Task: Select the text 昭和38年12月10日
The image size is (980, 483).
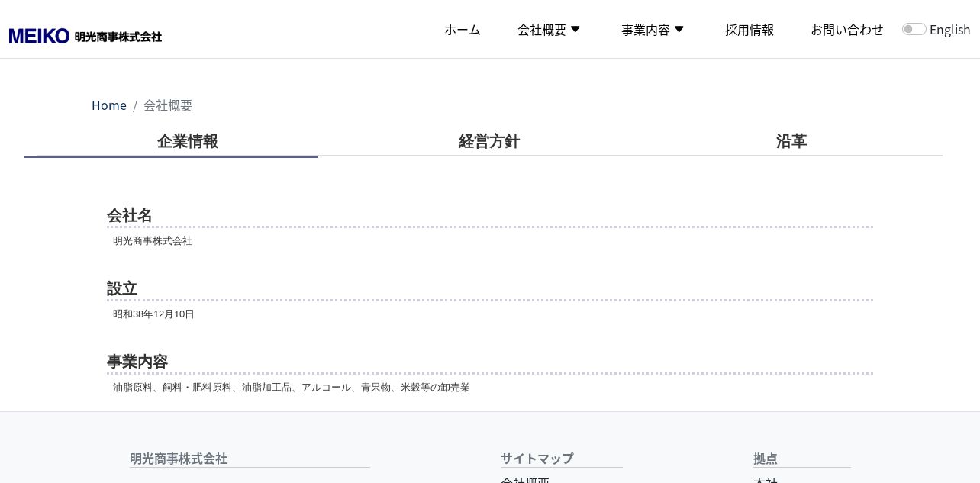Action: [153, 314]
